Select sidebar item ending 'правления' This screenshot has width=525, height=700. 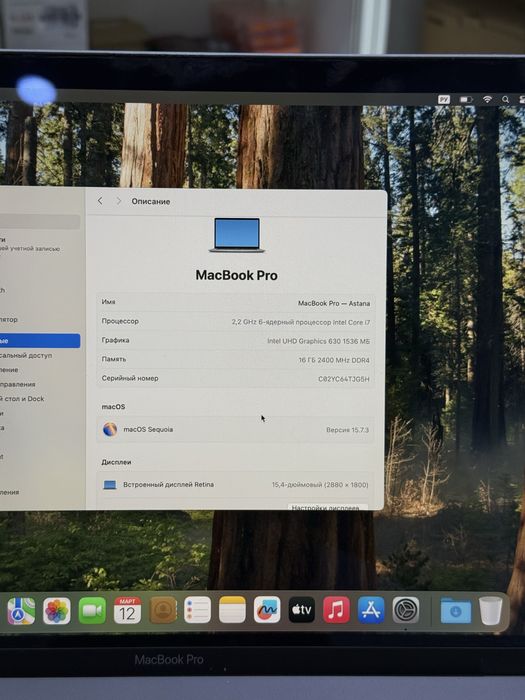click(x=18, y=384)
